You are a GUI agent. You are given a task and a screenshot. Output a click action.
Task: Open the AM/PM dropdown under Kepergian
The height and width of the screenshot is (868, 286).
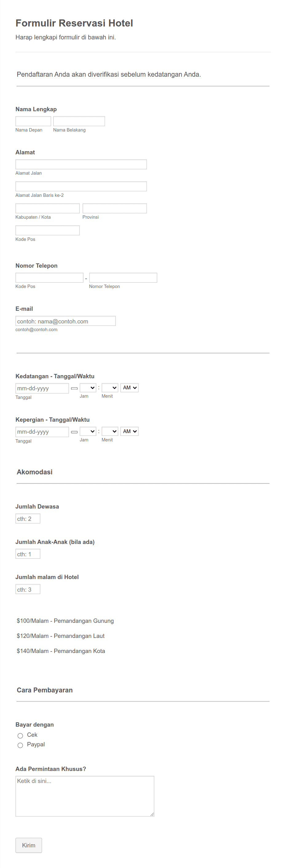click(129, 431)
